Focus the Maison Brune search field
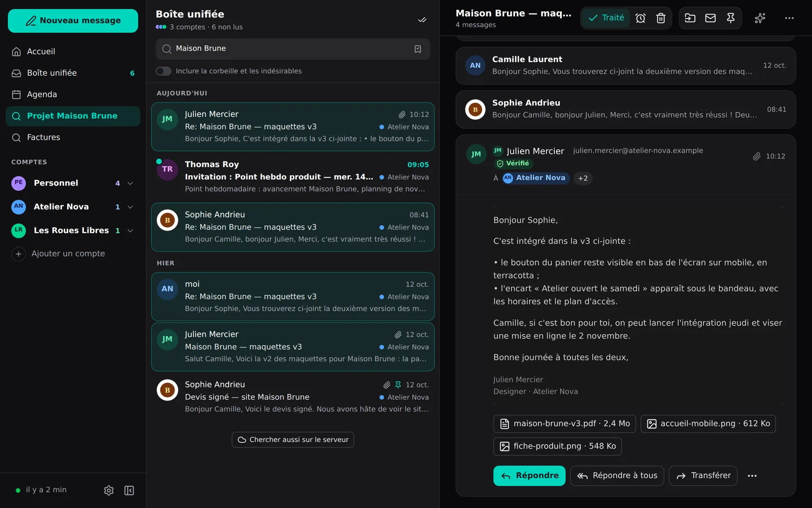Screen dimensions: 812x508 point(293,49)
